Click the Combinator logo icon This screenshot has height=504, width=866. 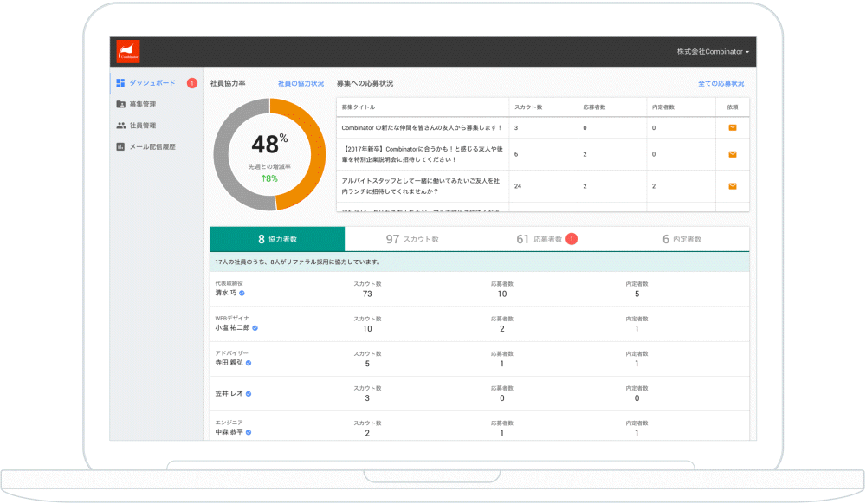coord(128,52)
